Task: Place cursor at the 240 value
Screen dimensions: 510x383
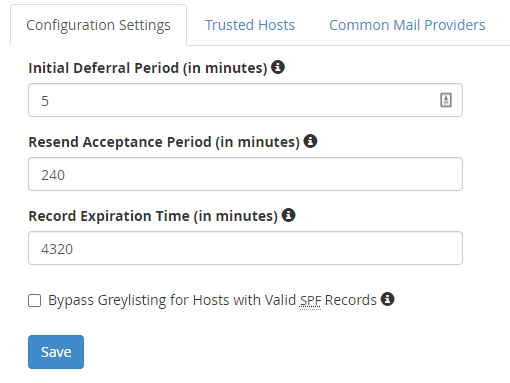Action: [53, 175]
